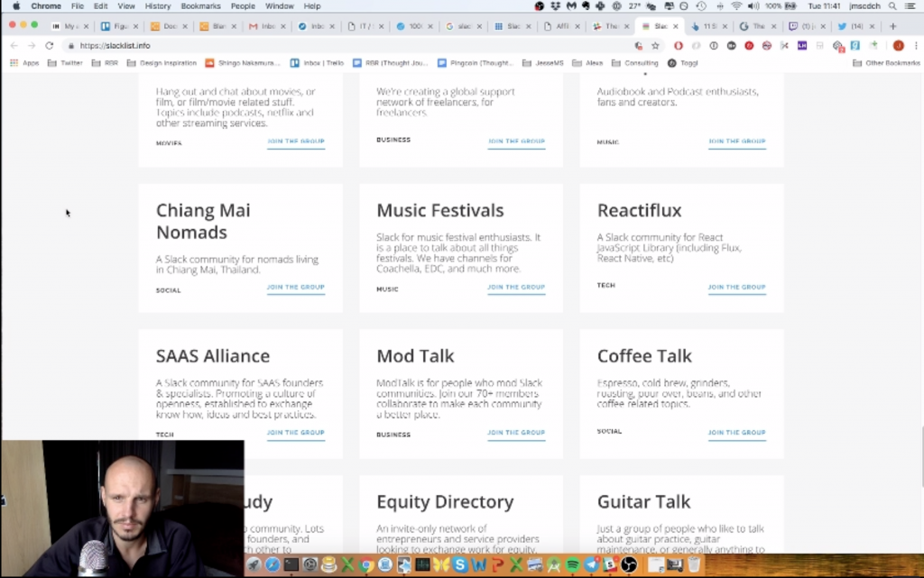Open a new tab with the plus button
The width and height of the screenshot is (924, 578).
pos(893,26)
